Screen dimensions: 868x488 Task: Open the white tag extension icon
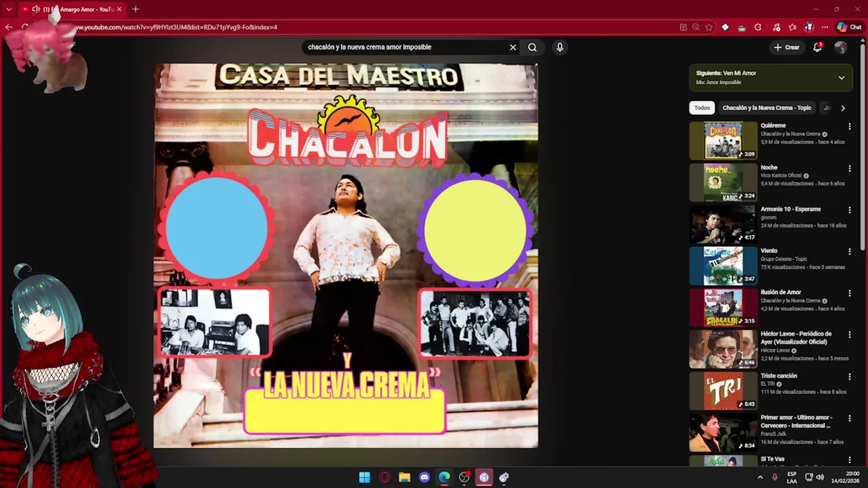[x=725, y=27]
